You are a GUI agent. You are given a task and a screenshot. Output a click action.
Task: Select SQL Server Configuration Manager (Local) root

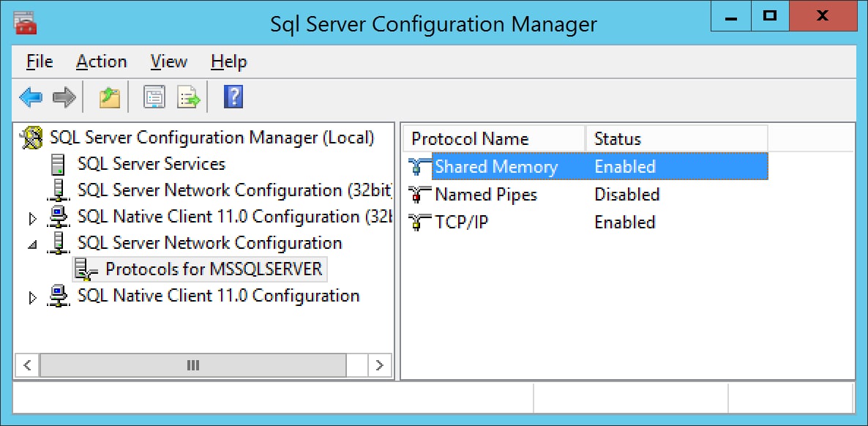pyautogui.click(x=212, y=138)
